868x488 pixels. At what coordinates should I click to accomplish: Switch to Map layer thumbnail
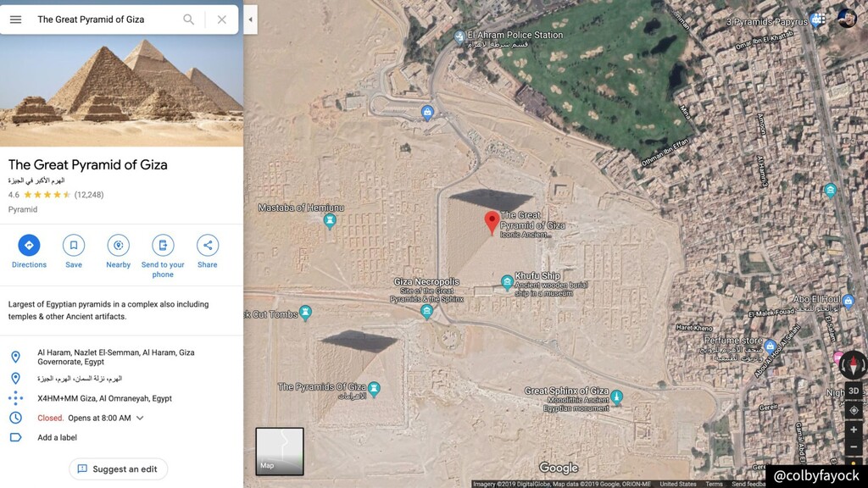pos(280,452)
